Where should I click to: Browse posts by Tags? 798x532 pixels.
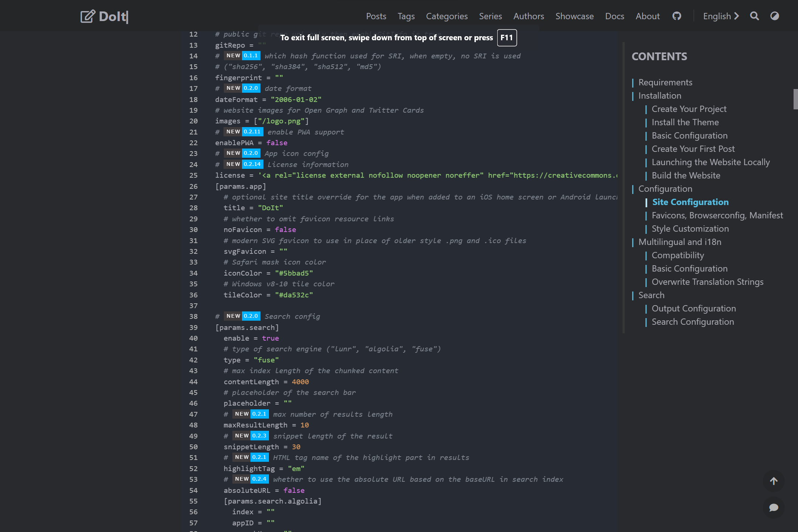406,16
